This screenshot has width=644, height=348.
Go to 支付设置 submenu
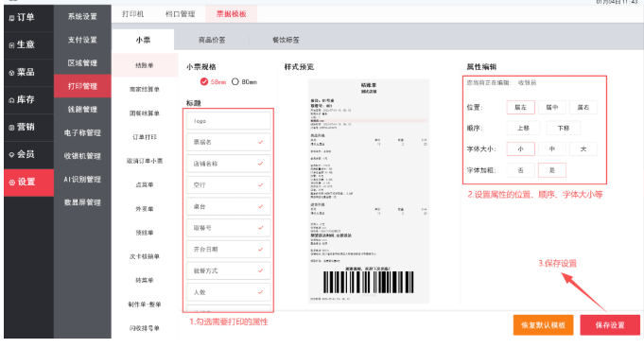tap(82, 40)
